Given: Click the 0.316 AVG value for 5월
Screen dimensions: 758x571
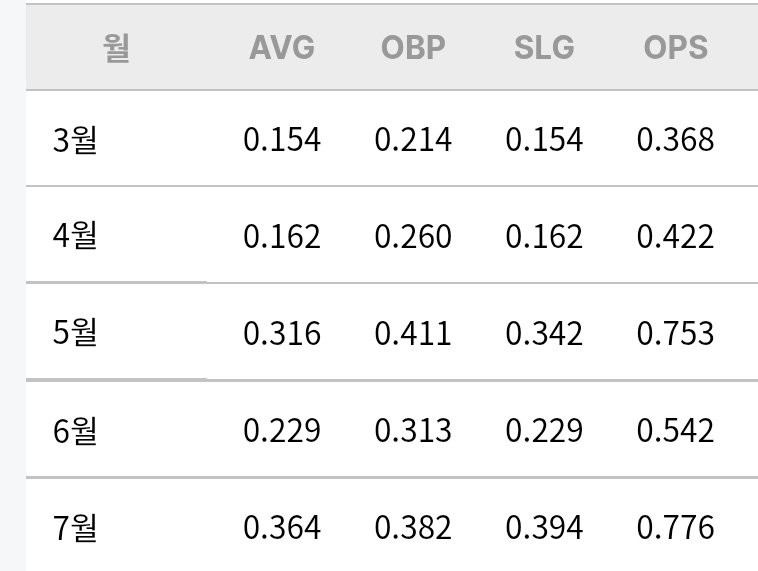Looking at the screenshot, I should (282, 333).
